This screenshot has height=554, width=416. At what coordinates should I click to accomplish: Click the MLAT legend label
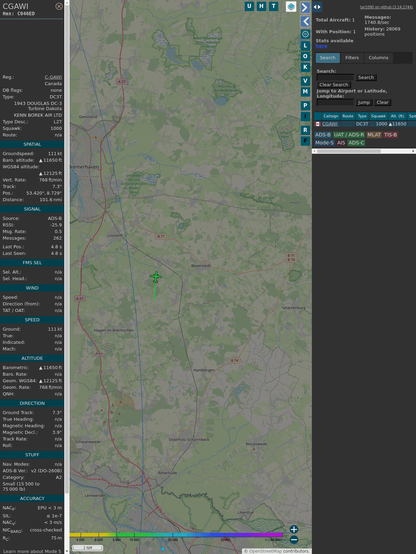tap(374, 135)
